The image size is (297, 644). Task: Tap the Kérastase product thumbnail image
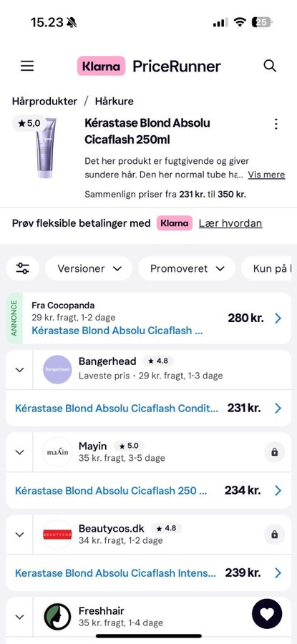tap(46, 147)
